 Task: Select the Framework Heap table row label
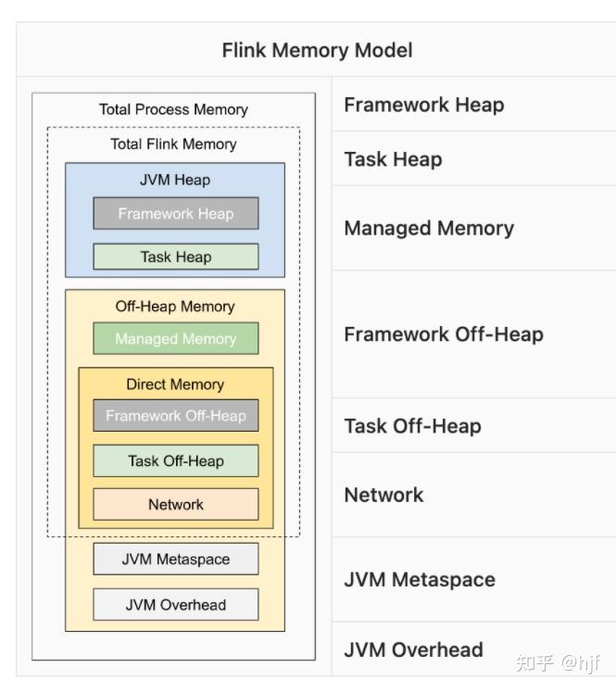424,105
